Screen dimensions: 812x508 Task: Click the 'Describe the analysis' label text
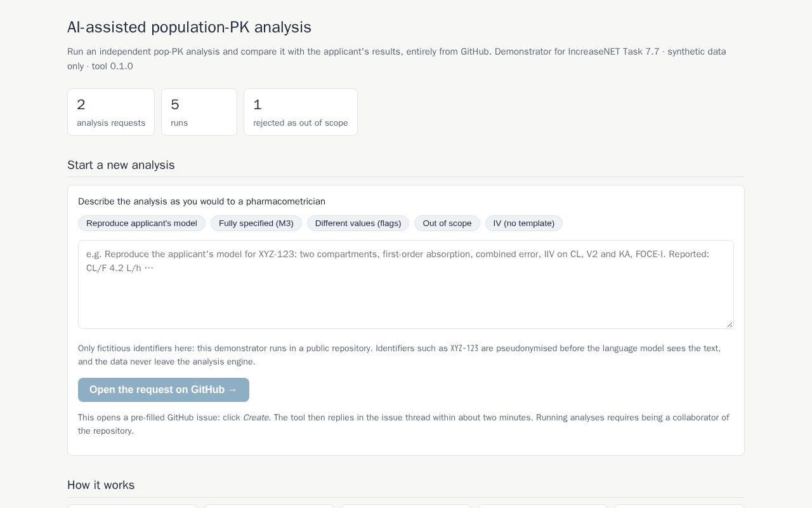202,201
